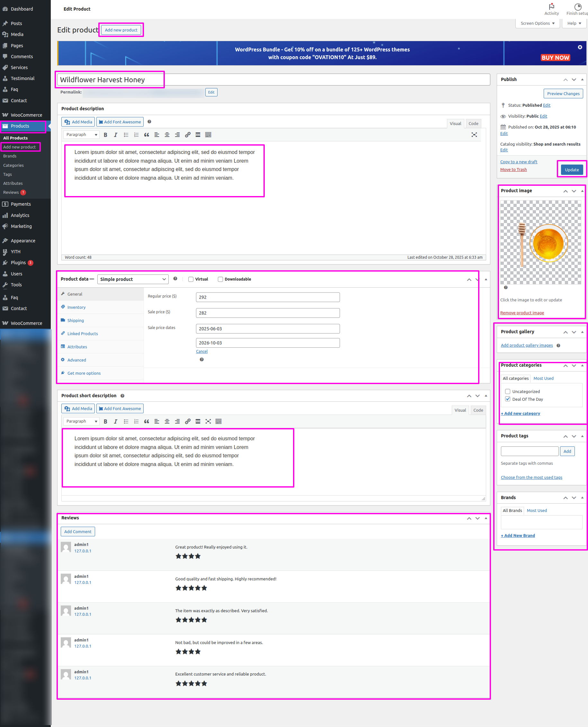Toggle fullscreen mode in product description editor
Image resolution: width=588 pixels, height=727 pixels.
pos(474,135)
